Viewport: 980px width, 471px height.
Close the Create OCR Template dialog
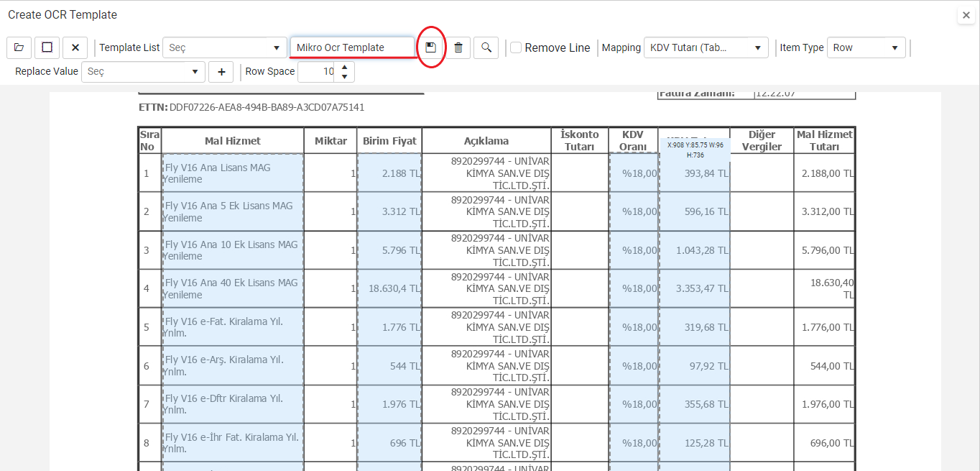tap(966, 15)
